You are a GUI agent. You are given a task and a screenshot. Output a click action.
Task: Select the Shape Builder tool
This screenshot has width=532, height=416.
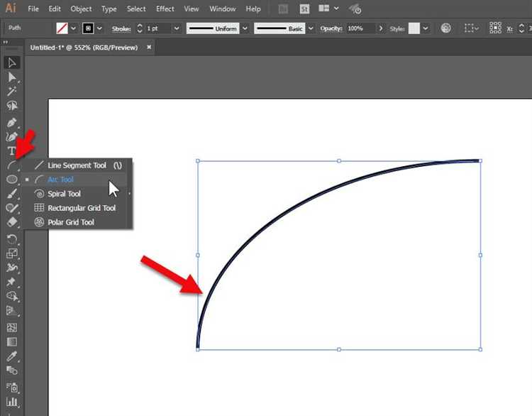12,296
